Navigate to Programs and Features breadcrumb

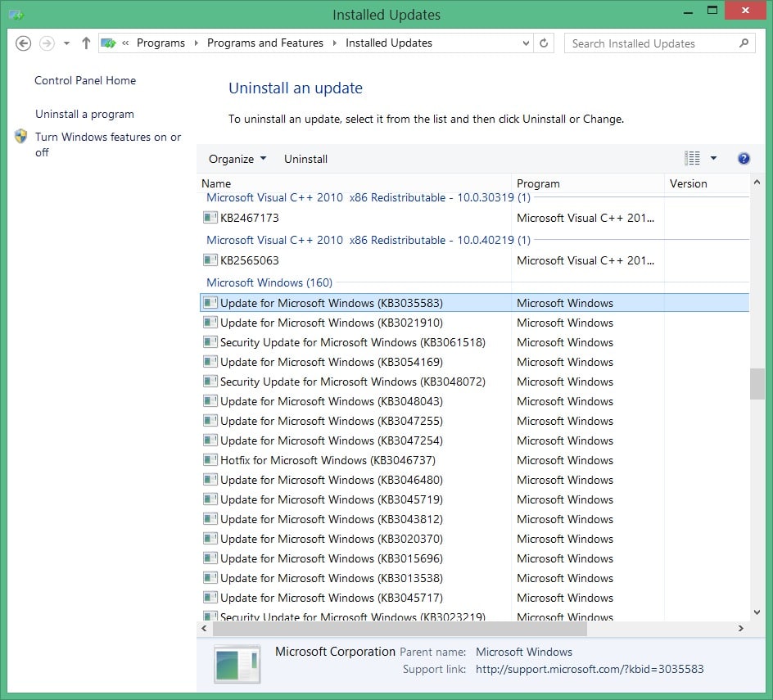click(265, 43)
